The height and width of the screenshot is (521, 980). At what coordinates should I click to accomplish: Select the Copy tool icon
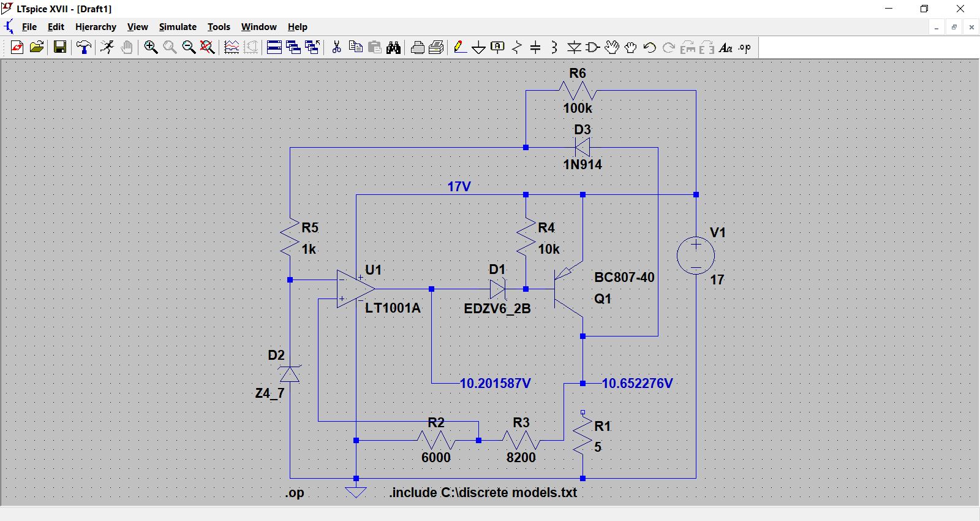355,47
